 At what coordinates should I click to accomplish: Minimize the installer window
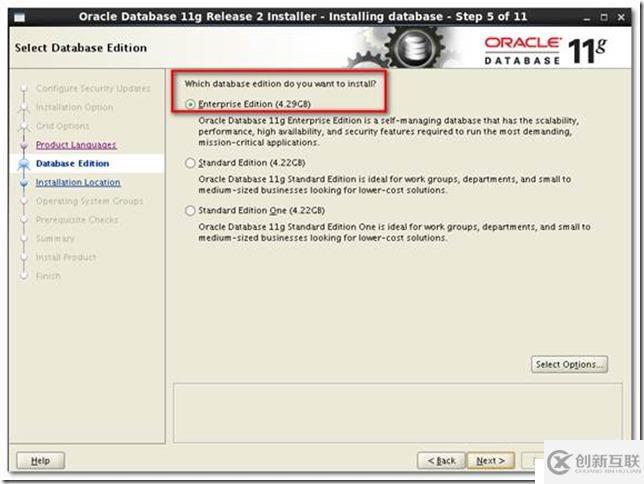[587, 18]
